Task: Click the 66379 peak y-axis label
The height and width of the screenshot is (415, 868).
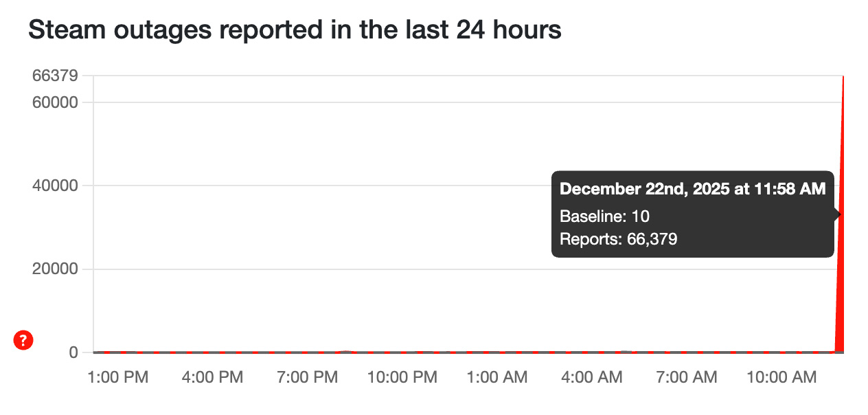Action: tap(55, 76)
